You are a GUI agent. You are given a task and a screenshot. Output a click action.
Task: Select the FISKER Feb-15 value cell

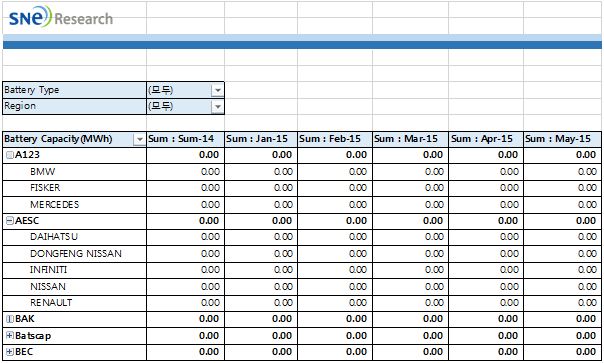tap(335, 188)
